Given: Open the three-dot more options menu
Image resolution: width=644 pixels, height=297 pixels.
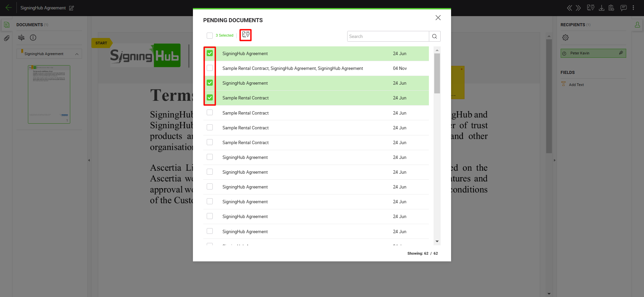Looking at the screenshot, I should (x=633, y=8).
